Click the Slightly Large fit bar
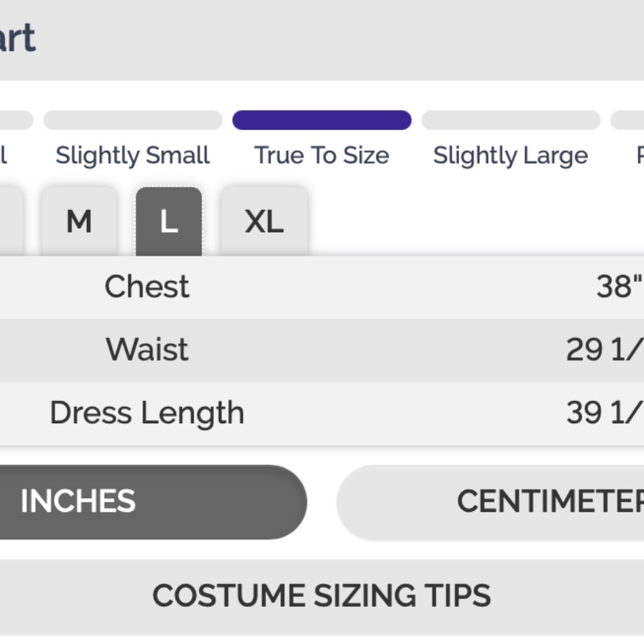This screenshot has height=644, width=644. click(x=511, y=120)
